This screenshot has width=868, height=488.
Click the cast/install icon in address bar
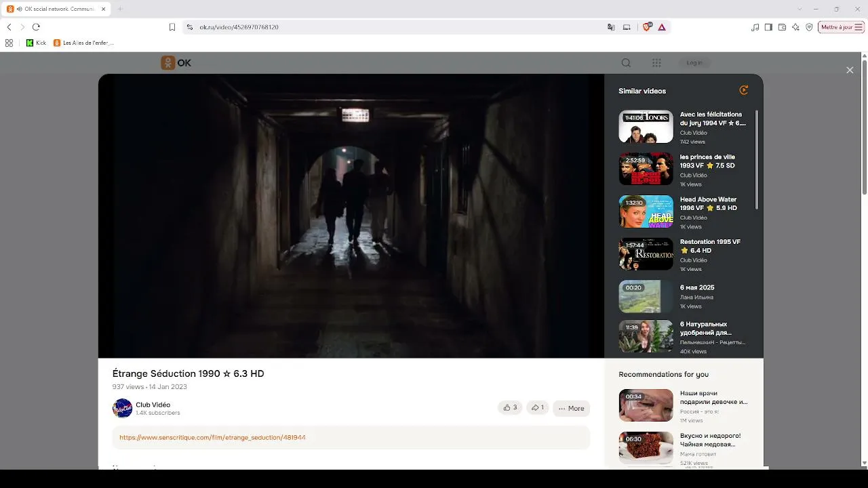pos(627,27)
